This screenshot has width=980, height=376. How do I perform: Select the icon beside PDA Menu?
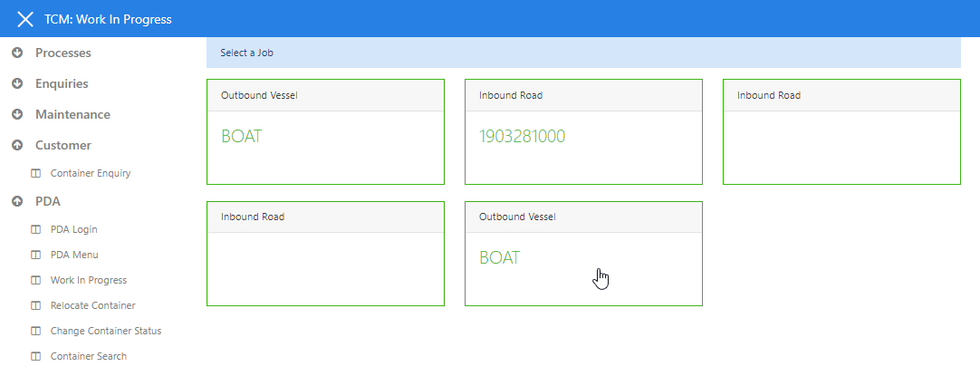point(35,255)
